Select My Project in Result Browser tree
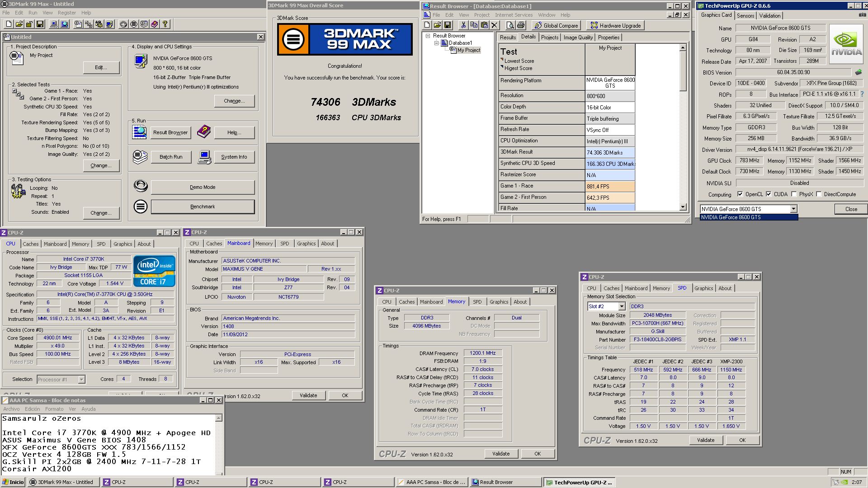868x488 pixels. click(x=468, y=50)
